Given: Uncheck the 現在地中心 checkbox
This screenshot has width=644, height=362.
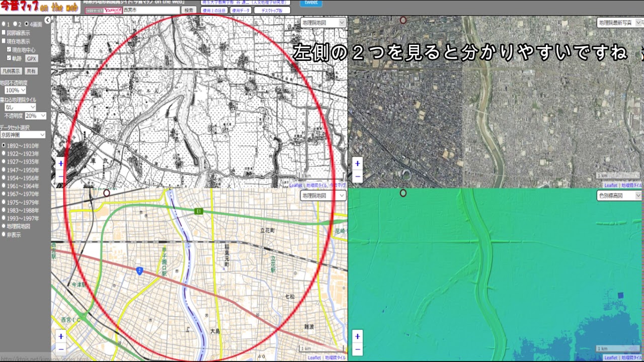Looking at the screenshot, I should pos(9,50).
